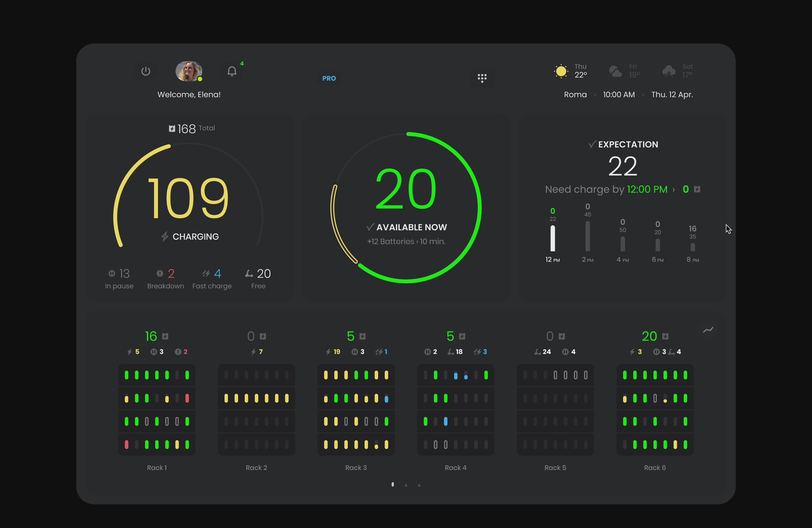Select the 8 PM expectation bar
Viewport: 812px width, 528px height.
tap(693, 247)
